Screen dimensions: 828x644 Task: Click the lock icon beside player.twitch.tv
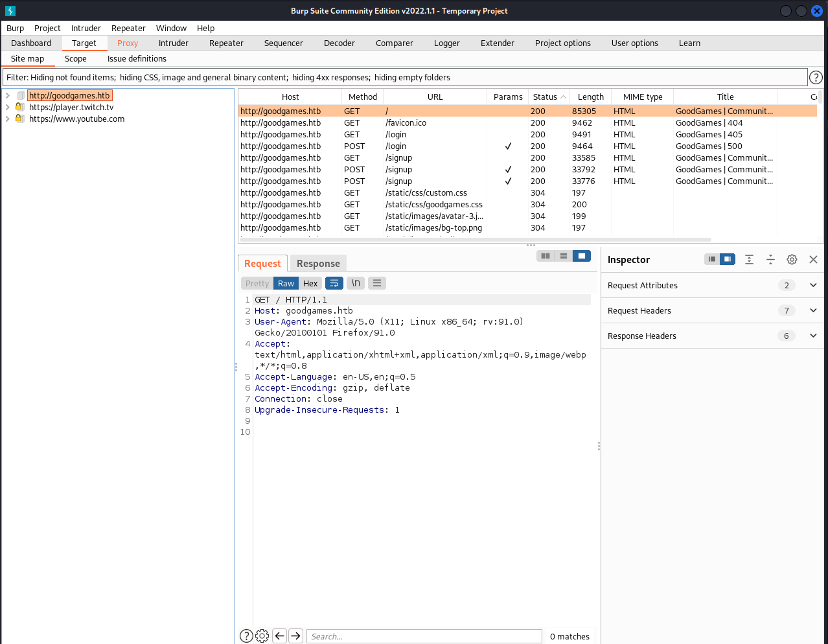click(20, 107)
